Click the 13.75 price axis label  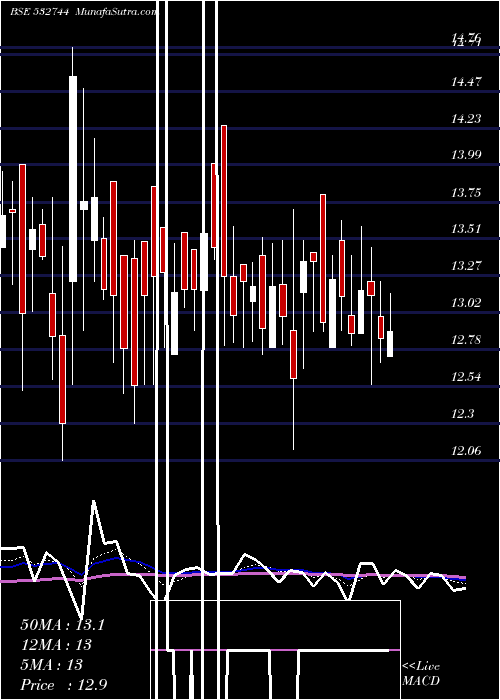[467, 192]
